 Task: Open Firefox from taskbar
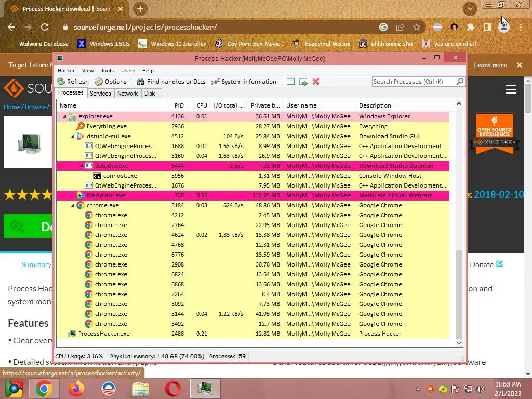coord(76,389)
